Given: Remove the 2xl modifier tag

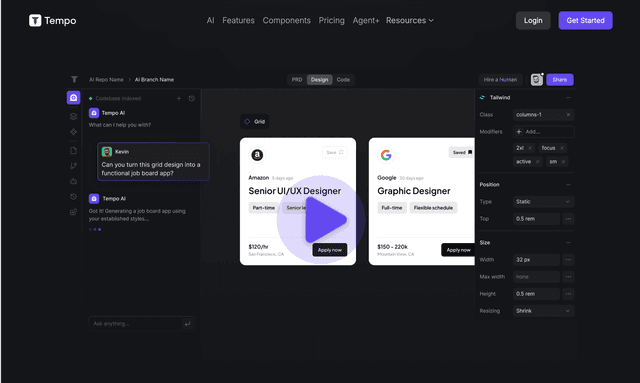Looking at the screenshot, I should [x=530, y=148].
